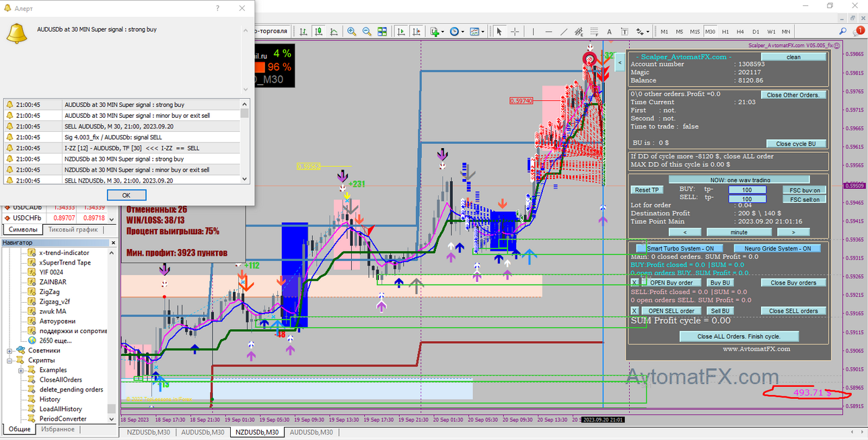Screen dimensions: 868x440
Task: Toggle FSC buy:on button
Action: click(804, 190)
